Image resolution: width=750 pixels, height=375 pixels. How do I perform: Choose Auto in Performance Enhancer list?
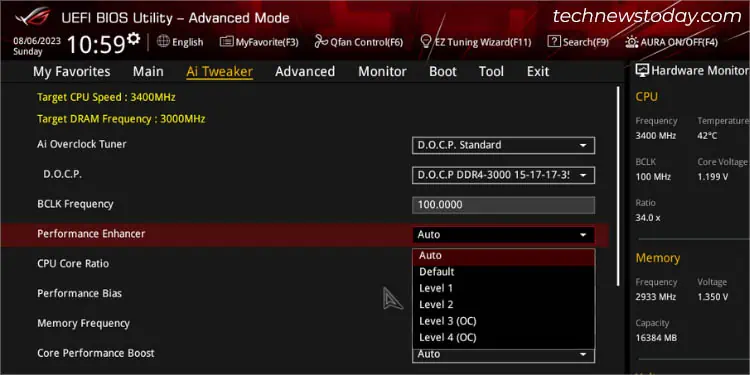click(503, 256)
